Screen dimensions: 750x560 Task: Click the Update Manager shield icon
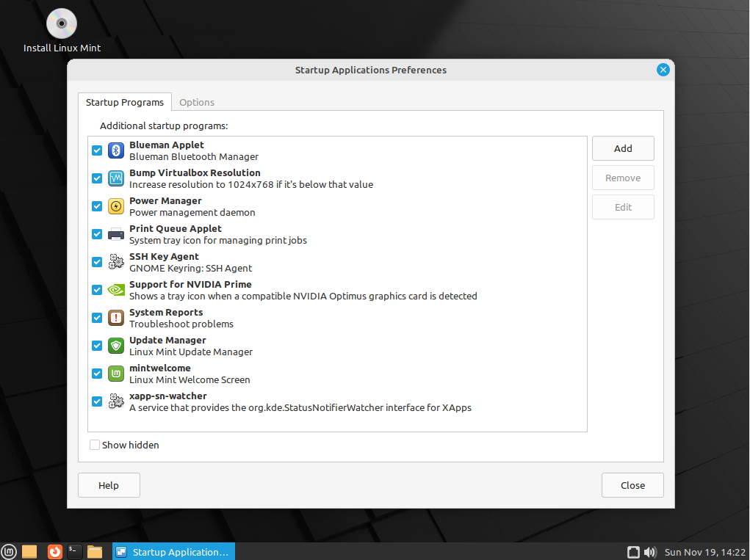(x=116, y=346)
